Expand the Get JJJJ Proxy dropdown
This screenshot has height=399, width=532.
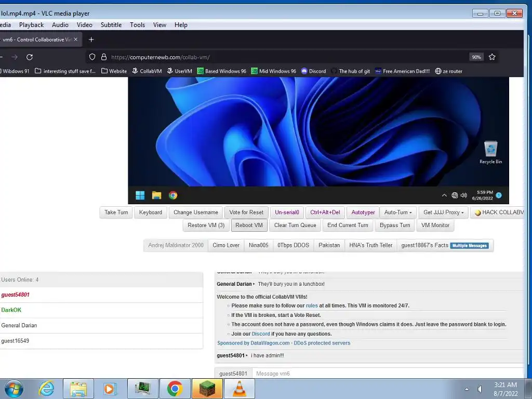point(444,212)
